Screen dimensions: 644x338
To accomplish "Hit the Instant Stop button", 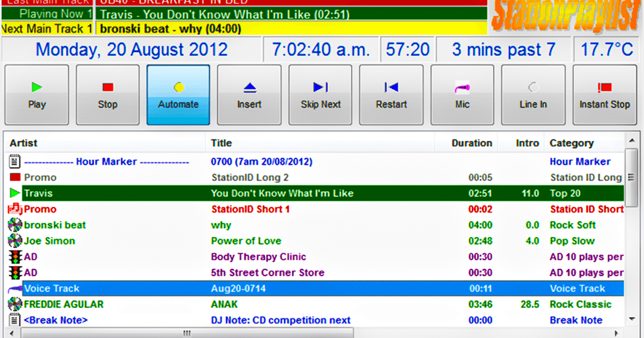I will (604, 95).
